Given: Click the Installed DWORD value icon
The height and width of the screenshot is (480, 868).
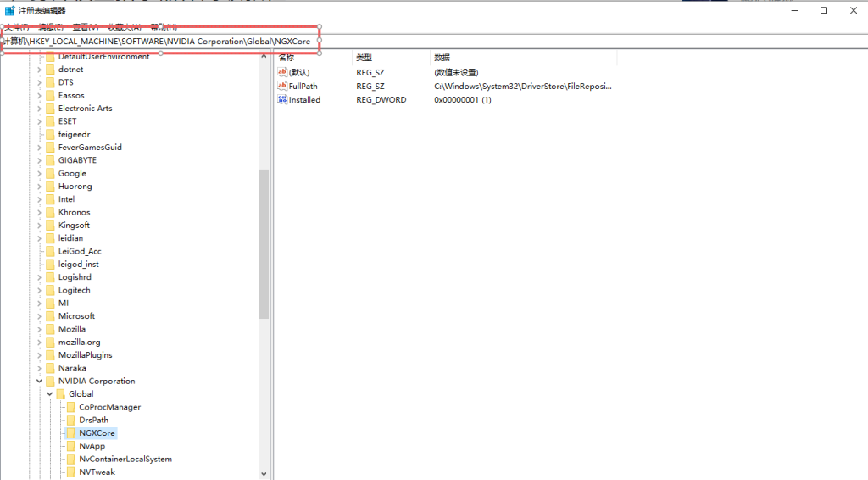Looking at the screenshot, I should pyautogui.click(x=282, y=100).
